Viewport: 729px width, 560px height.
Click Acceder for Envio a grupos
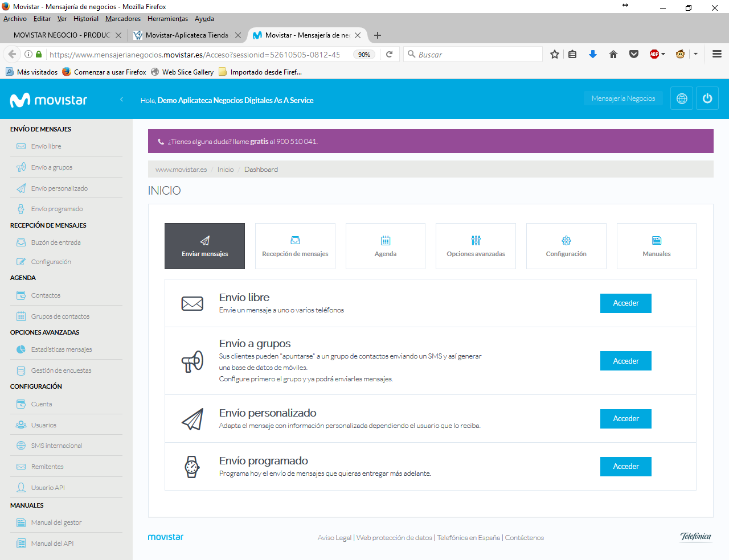(626, 361)
